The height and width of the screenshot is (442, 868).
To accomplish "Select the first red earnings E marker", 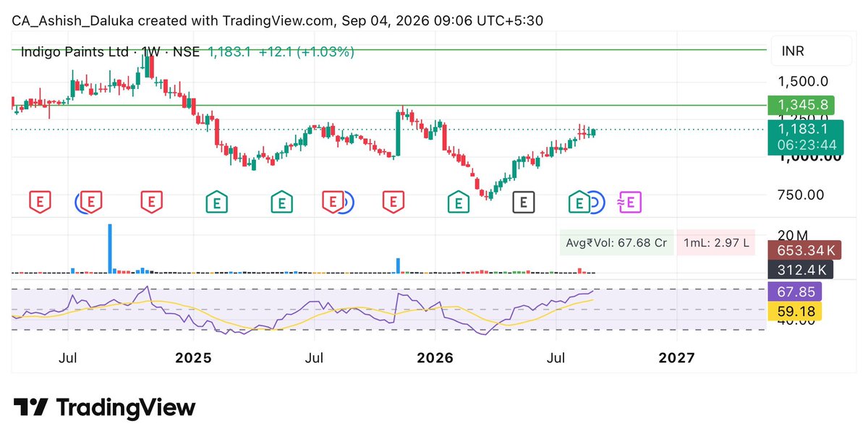I will pyautogui.click(x=40, y=203).
